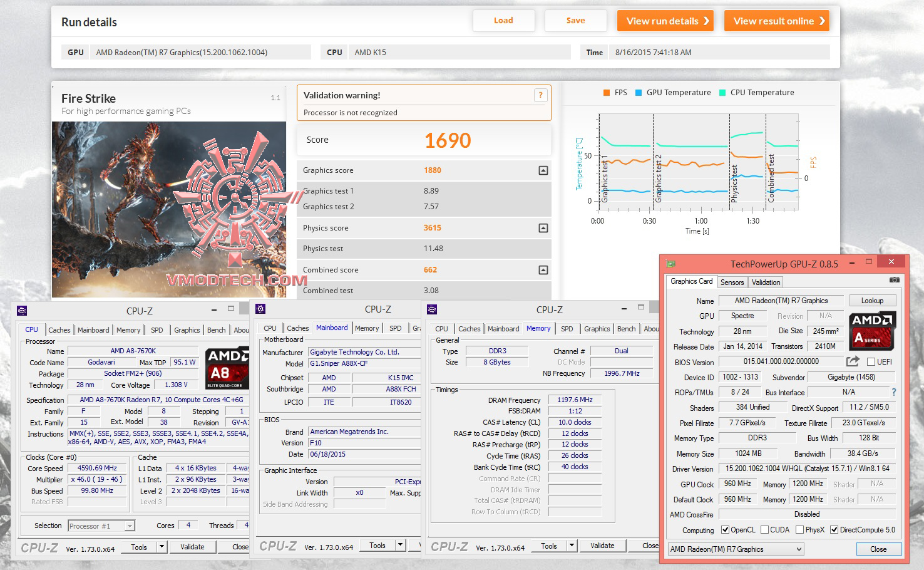Click the CAS# Latency 10.0 clocks value
Viewport: 924px width, 570px height.
[575, 422]
